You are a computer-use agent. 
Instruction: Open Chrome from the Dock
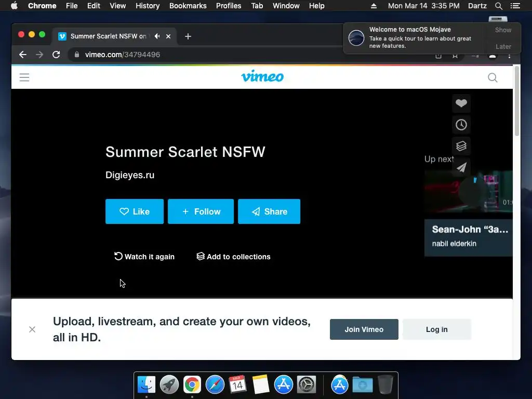point(192,385)
